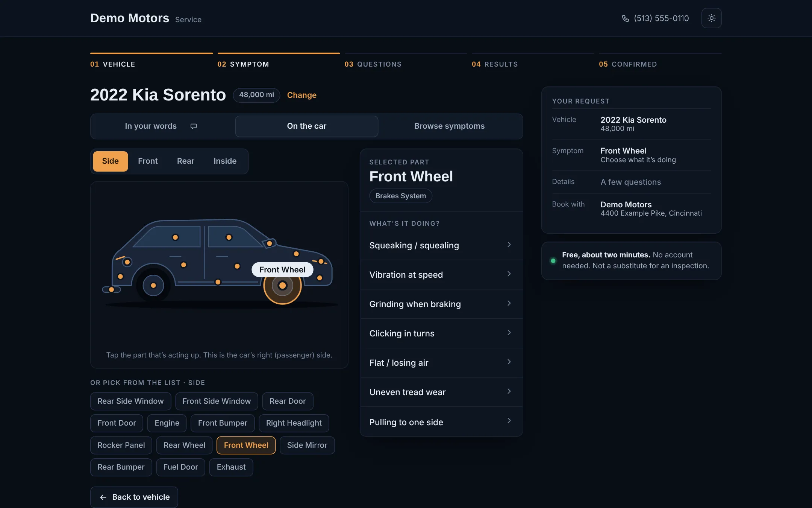This screenshot has width=812, height=508.
Task: Select the Exhaust chip
Action: tap(231, 467)
